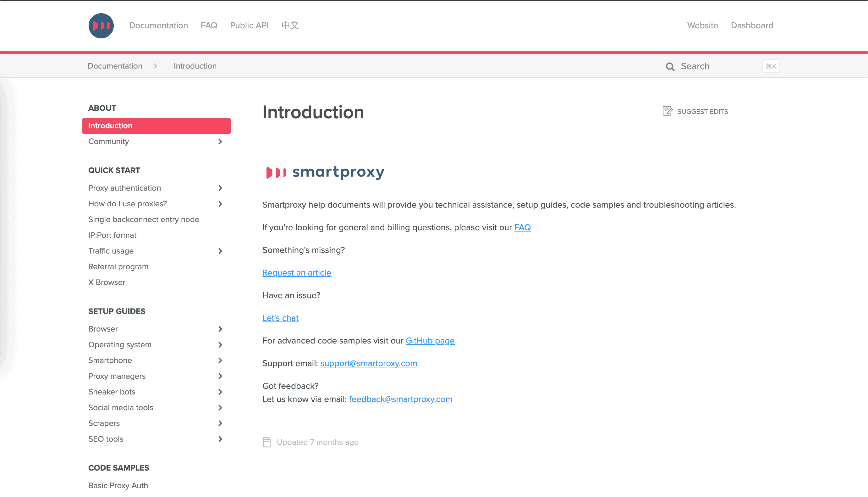The width and height of the screenshot is (868, 497).
Task: Click the breadcrumb separator arrow
Action: [156, 66]
